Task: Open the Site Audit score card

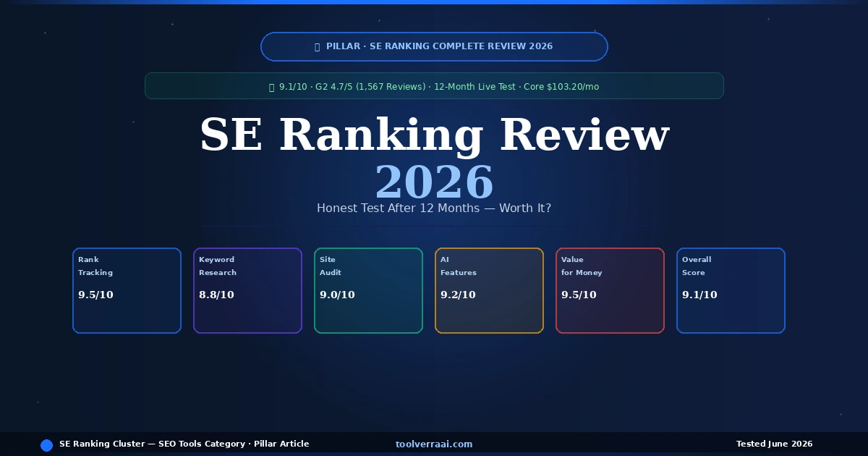Action: click(x=368, y=290)
